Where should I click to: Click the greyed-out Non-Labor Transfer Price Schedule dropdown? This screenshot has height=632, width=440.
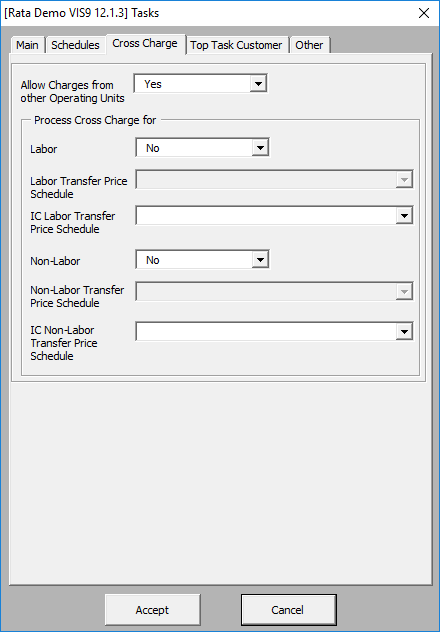point(275,291)
